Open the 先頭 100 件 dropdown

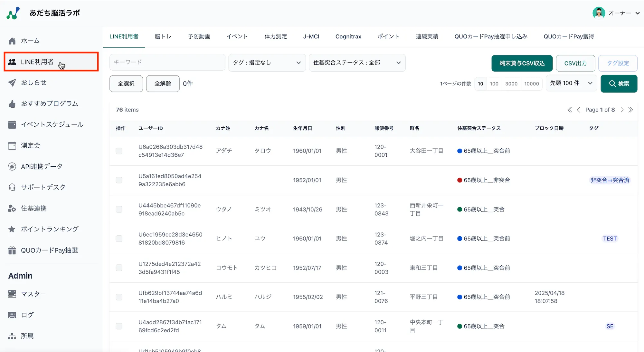click(x=571, y=83)
